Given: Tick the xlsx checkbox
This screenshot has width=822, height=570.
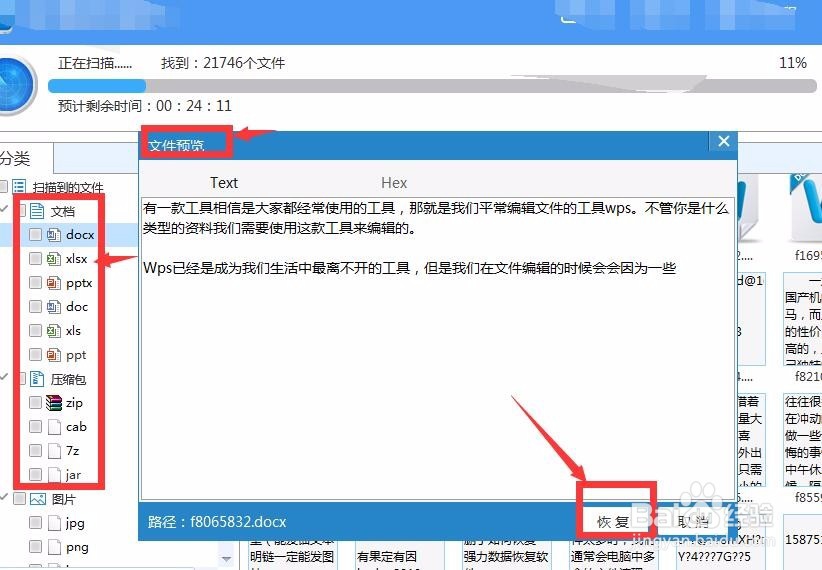Looking at the screenshot, I should point(35,259).
